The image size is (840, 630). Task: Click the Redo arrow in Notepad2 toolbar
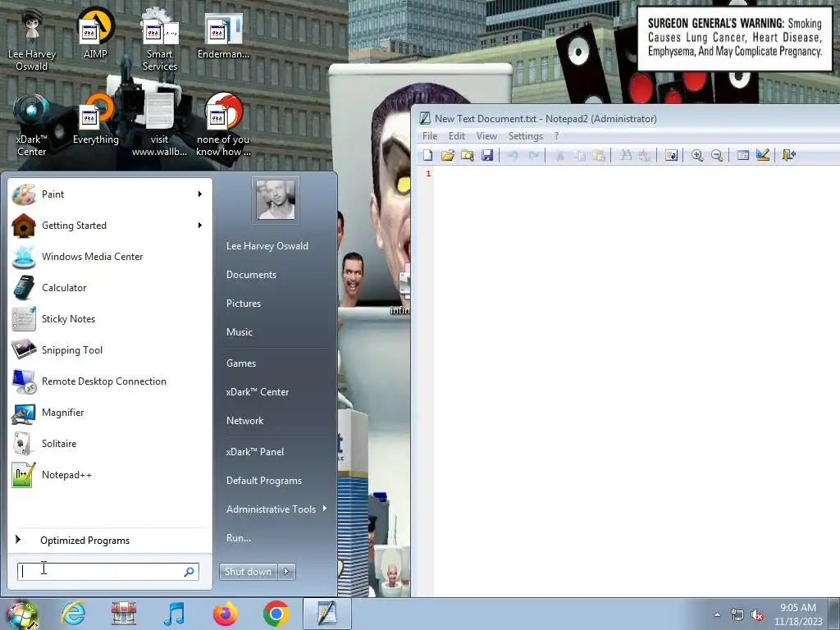click(x=533, y=155)
